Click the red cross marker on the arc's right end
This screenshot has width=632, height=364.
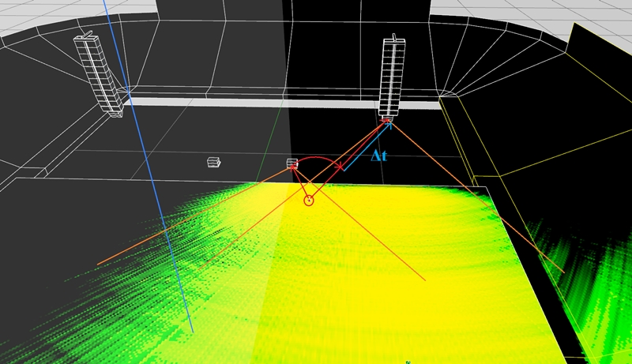(341, 167)
